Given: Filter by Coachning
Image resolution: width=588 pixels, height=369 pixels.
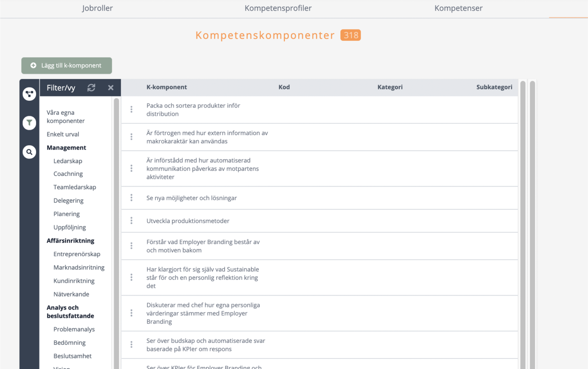Looking at the screenshot, I should [68, 174].
